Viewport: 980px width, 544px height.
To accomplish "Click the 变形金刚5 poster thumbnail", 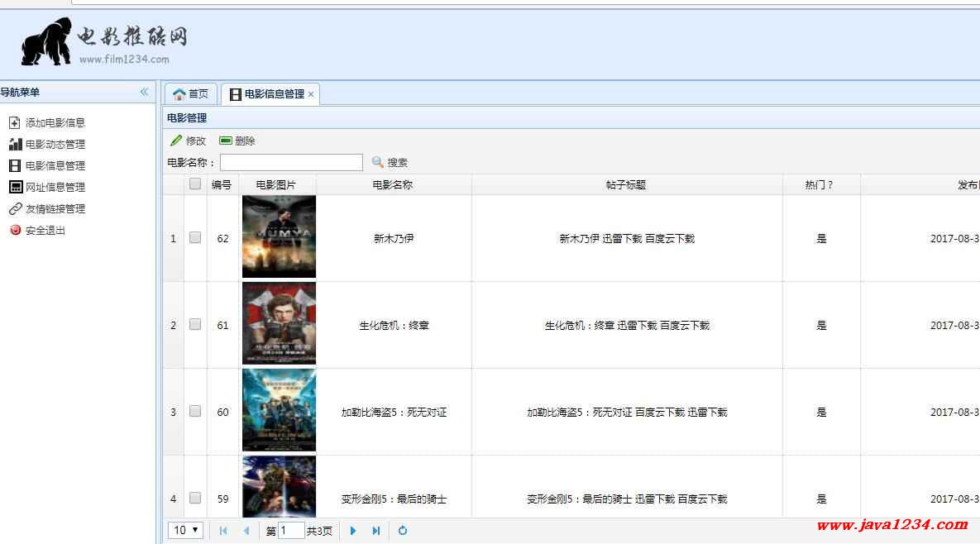I will (x=279, y=486).
